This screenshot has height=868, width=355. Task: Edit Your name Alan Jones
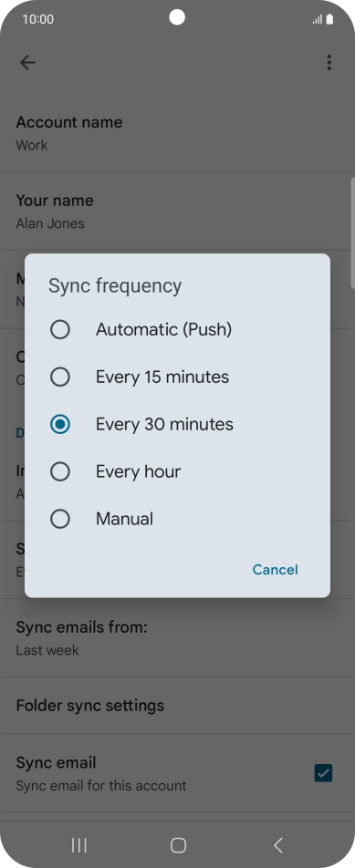(x=177, y=211)
